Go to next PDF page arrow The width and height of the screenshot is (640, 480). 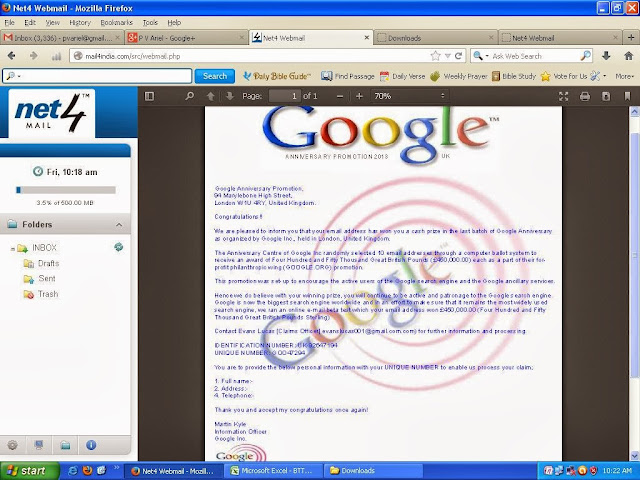pos(229,96)
